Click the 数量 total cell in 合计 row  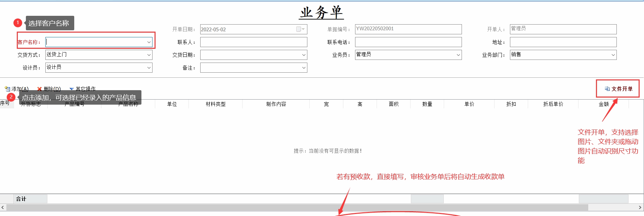[427, 199]
